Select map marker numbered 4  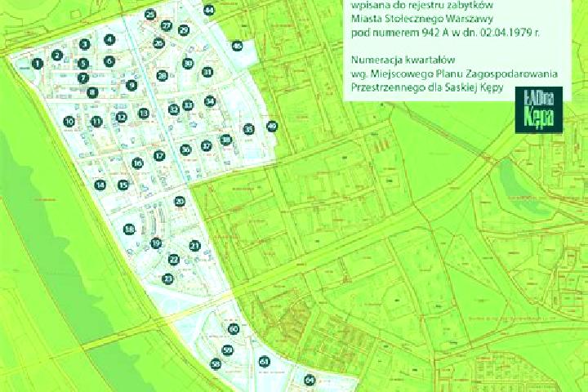coord(109,39)
